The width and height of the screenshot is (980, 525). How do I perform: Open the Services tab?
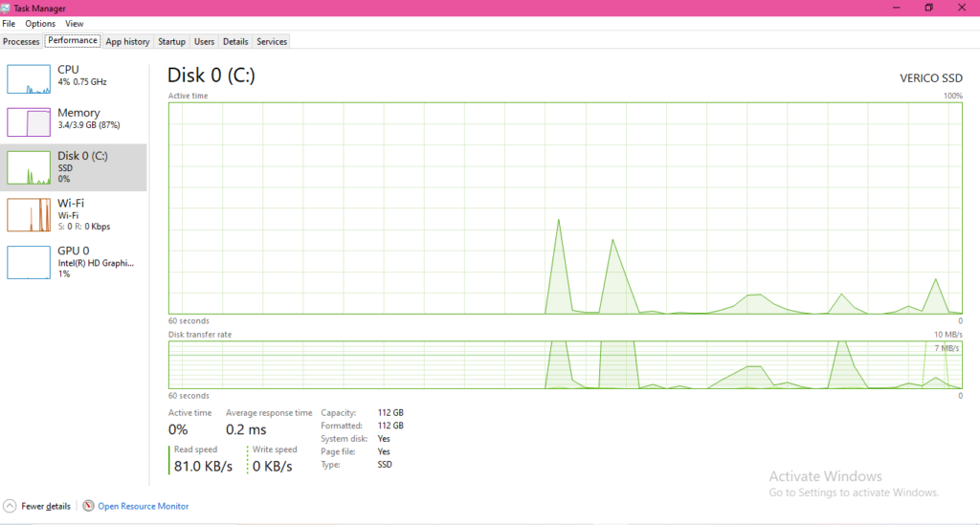click(x=272, y=42)
